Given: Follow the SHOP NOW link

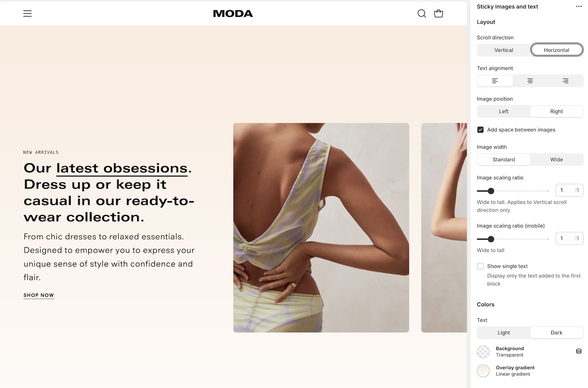Looking at the screenshot, I should pos(39,295).
